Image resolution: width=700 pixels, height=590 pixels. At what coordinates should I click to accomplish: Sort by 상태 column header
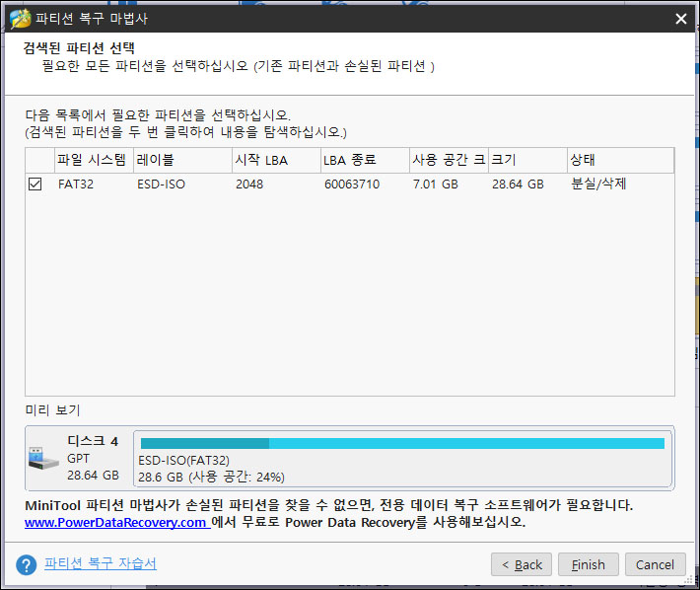click(x=620, y=160)
